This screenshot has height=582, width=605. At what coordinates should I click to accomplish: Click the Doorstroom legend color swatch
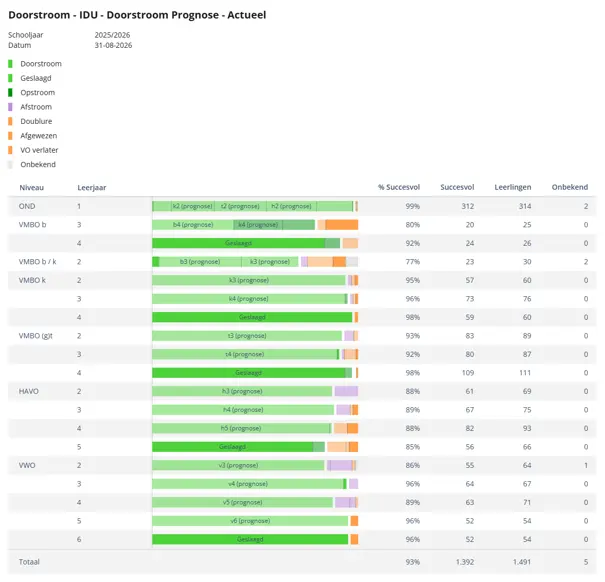pos(10,64)
